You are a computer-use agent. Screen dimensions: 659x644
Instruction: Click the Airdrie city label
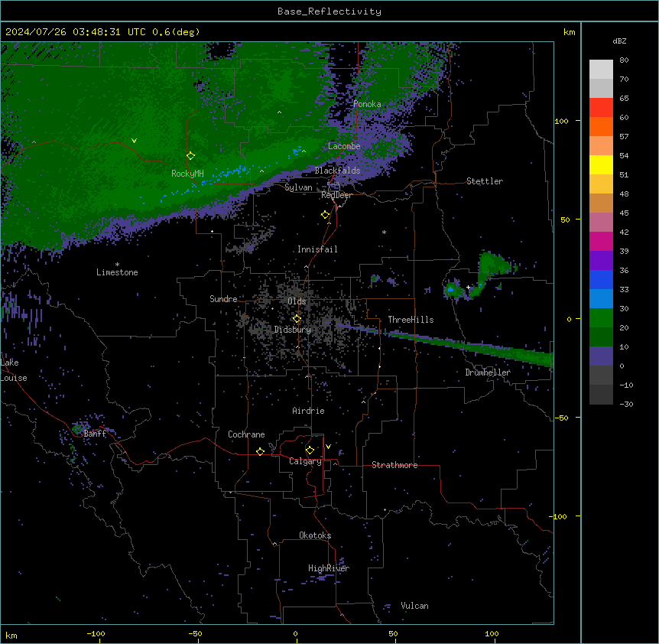click(308, 411)
